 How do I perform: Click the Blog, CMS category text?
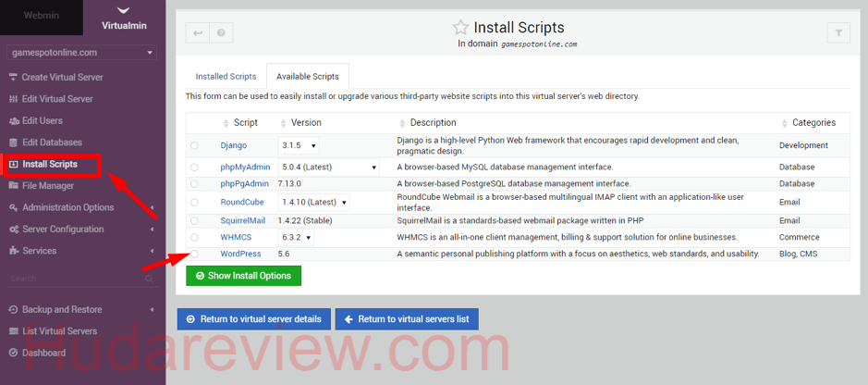pos(799,254)
